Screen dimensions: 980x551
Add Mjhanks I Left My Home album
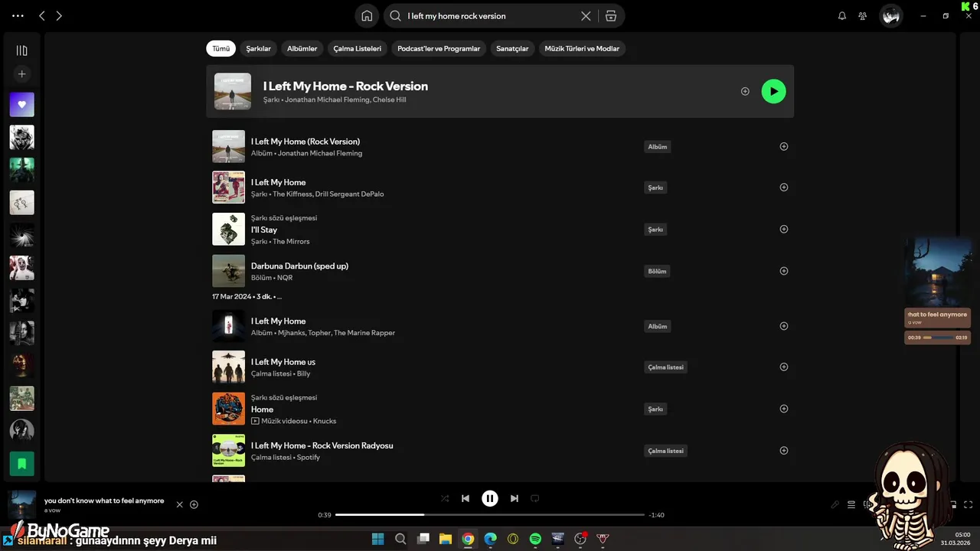pos(783,326)
